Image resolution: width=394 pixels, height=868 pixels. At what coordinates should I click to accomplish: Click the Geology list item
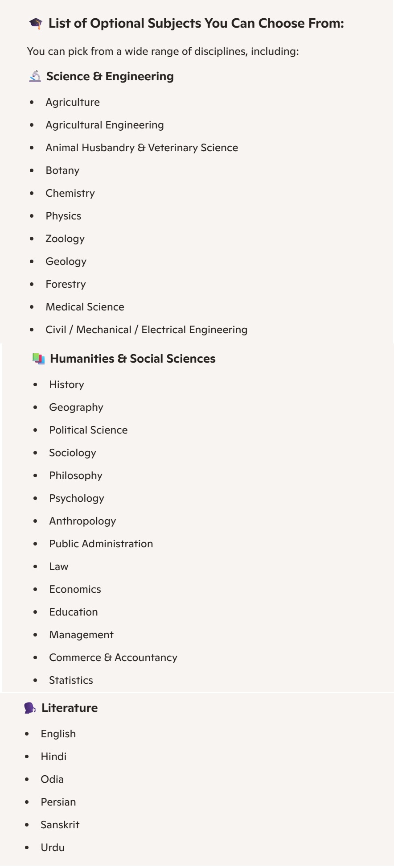pos(66,261)
